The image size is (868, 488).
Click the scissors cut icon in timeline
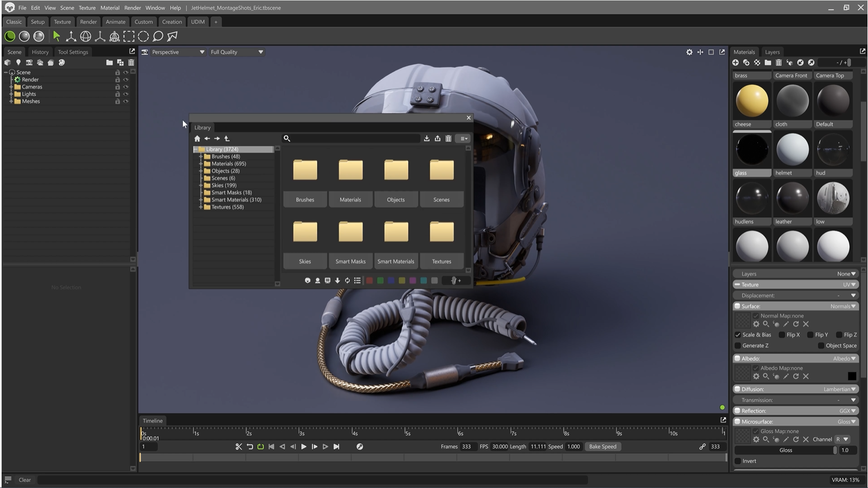click(239, 447)
